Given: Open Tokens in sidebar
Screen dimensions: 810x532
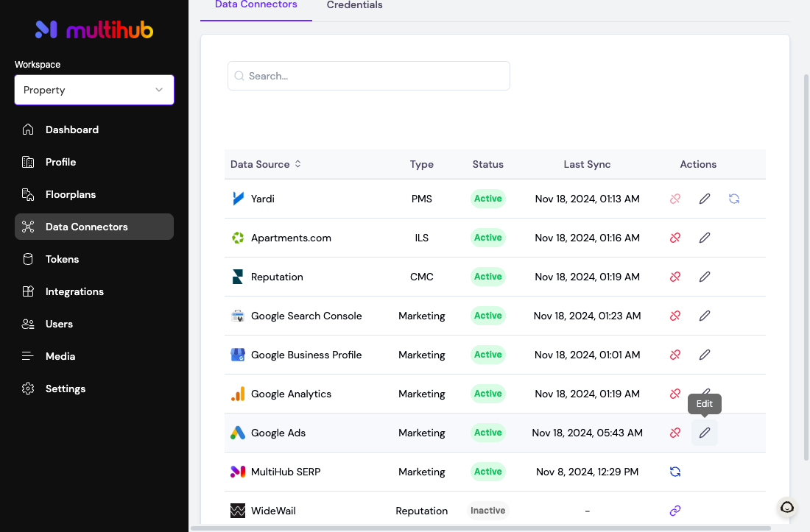Looking at the screenshot, I should [x=94, y=259].
